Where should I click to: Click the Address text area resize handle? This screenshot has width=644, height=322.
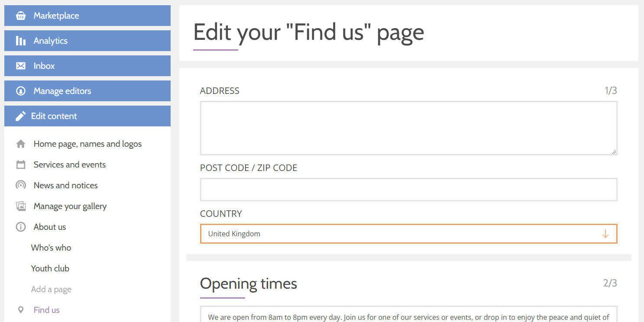[x=614, y=151]
